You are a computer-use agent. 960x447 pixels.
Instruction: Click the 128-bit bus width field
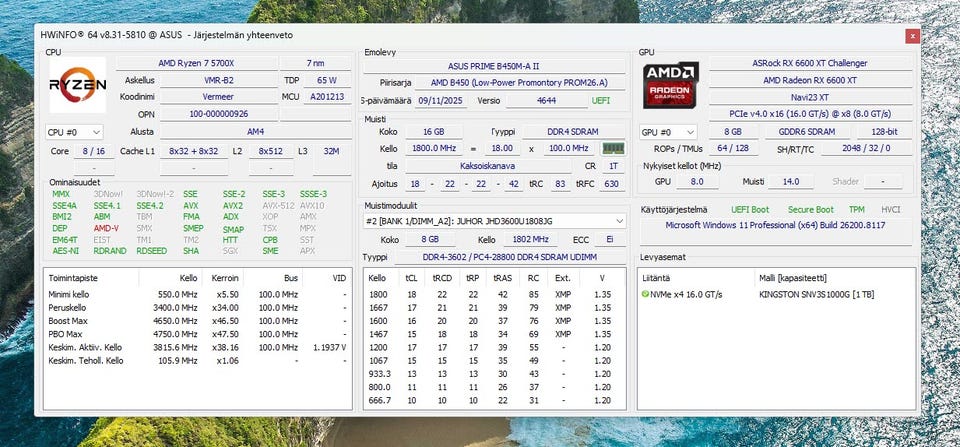[x=884, y=132]
